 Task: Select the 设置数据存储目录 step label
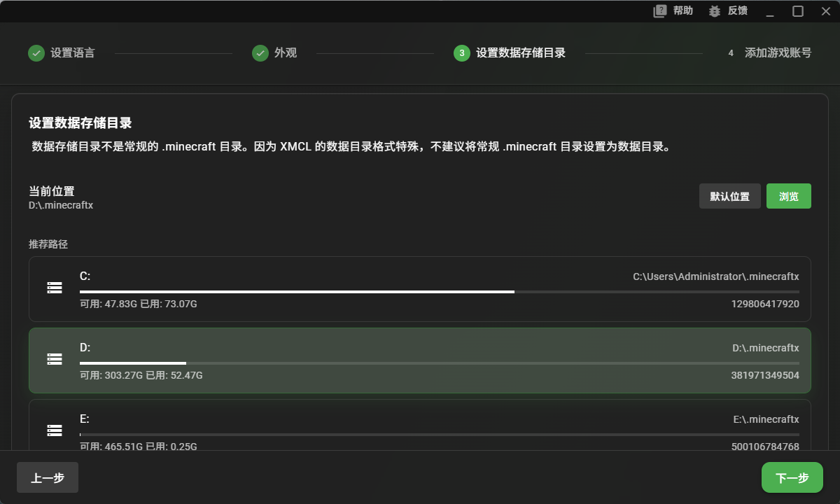click(521, 53)
